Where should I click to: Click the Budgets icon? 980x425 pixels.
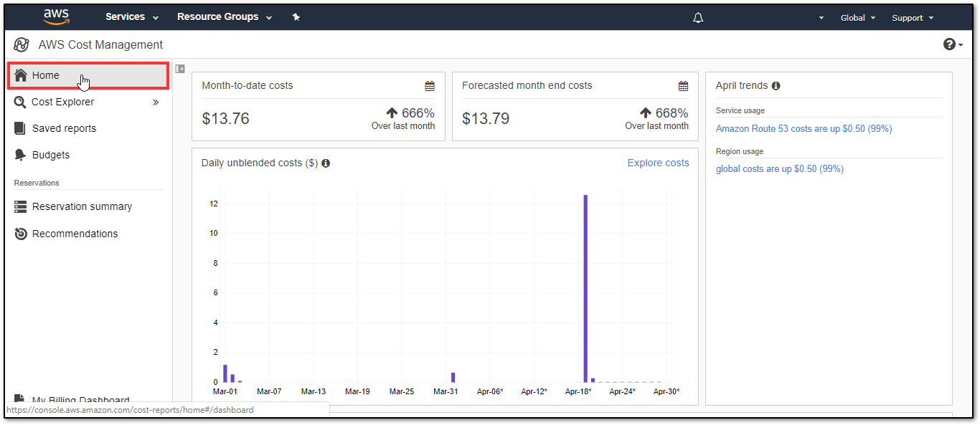[x=20, y=155]
